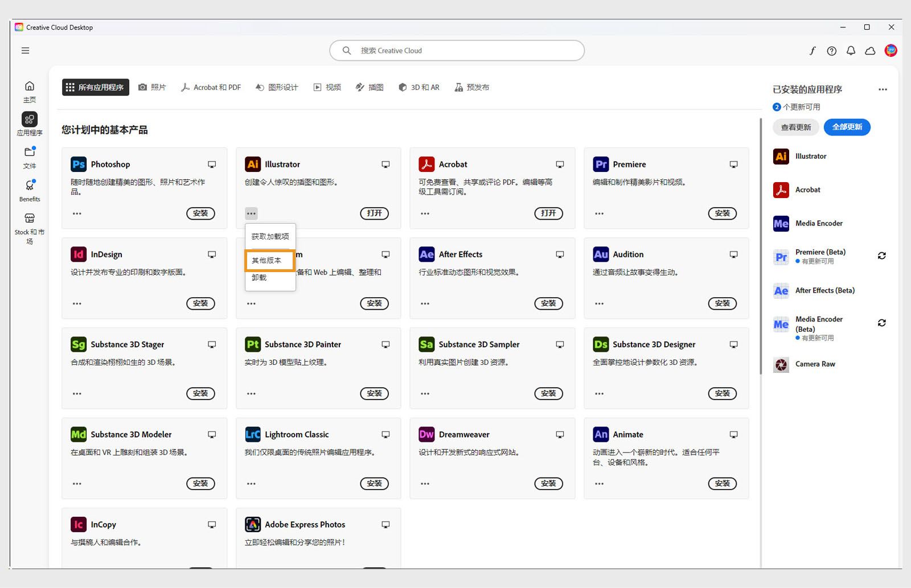911x588 pixels.
Task: Click the Audition Au card icon
Action: coord(601,254)
